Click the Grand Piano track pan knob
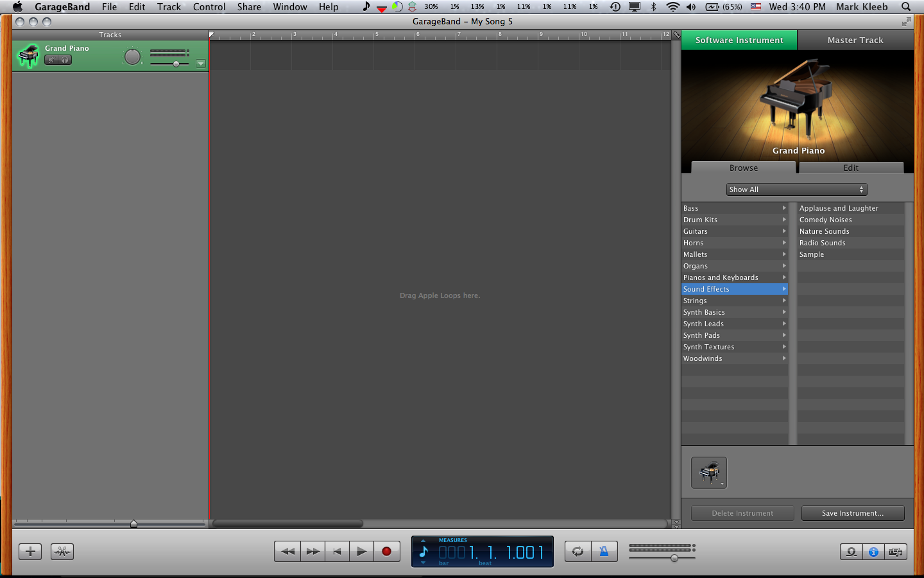This screenshot has width=924, height=578. [x=132, y=57]
